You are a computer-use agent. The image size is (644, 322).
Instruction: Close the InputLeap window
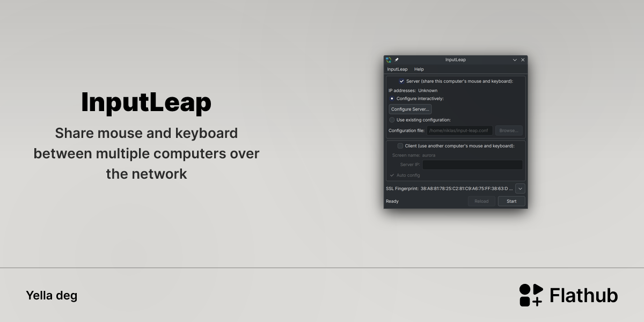pos(523,60)
